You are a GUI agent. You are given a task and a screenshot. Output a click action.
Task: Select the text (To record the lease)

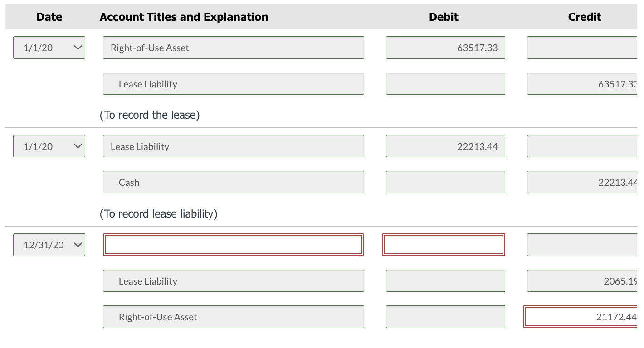pos(150,115)
